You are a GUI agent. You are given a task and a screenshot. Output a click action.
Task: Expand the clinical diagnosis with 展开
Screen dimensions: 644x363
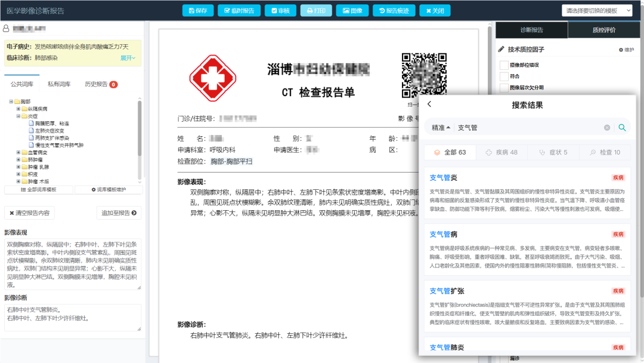[128, 58]
